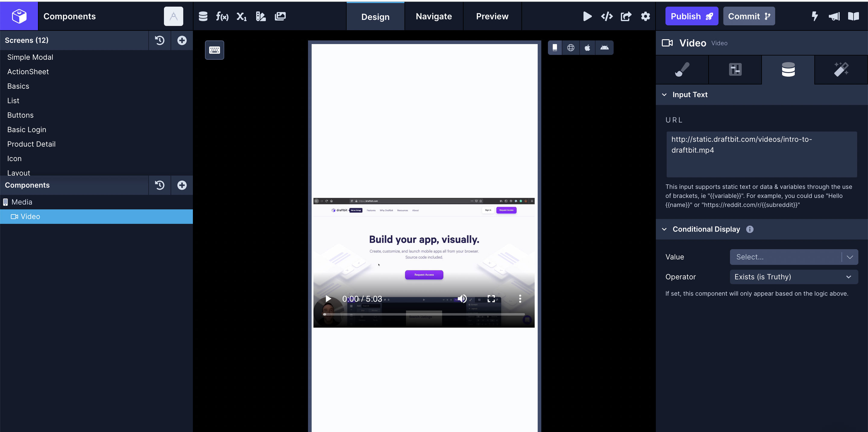This screenshot has width=868, height=432.
Task: Open the data database icon in toolbar
Action: click(203, 16)
